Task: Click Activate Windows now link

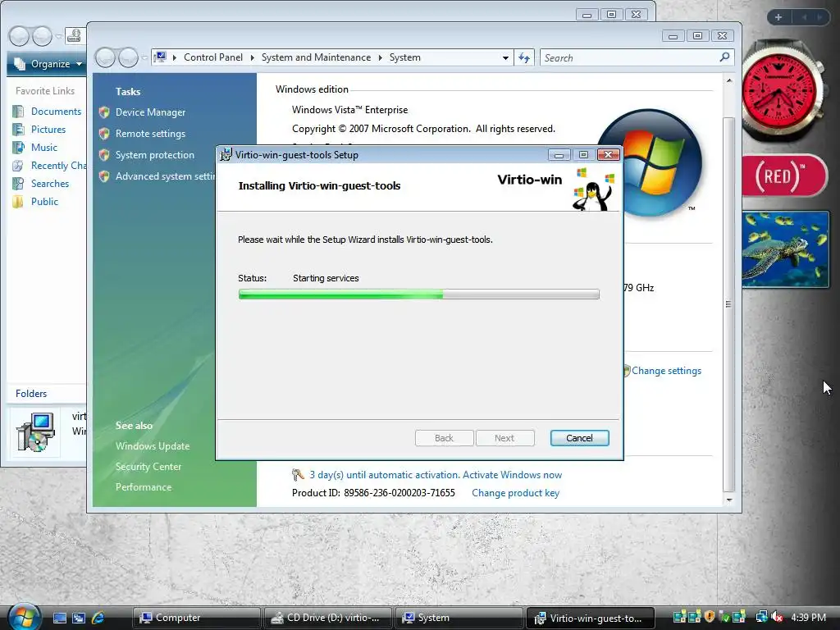Action: [512, 475]
